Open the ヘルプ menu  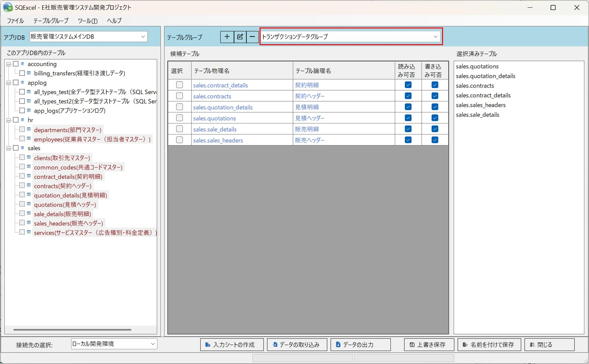(x=114, y=21)
